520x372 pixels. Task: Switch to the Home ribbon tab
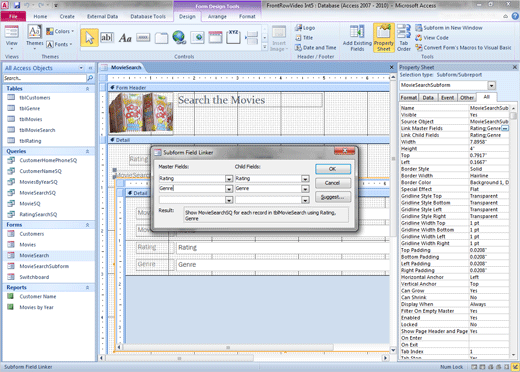pos(40,16)
